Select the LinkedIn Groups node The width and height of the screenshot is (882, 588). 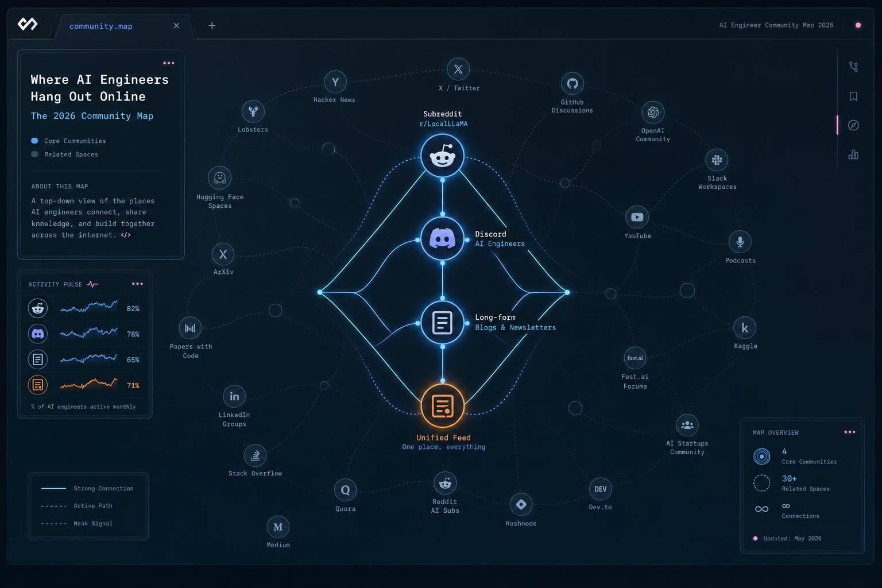click(x=234, y=396)
